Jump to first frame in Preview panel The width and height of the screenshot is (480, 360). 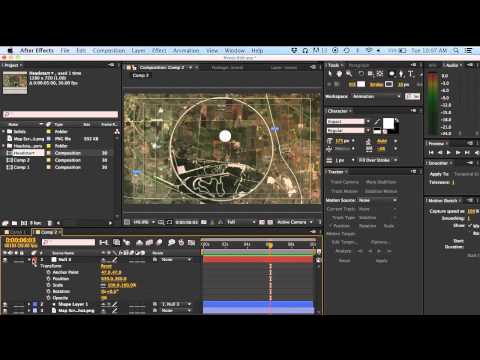pyautogui.click(x=431, y=153)
